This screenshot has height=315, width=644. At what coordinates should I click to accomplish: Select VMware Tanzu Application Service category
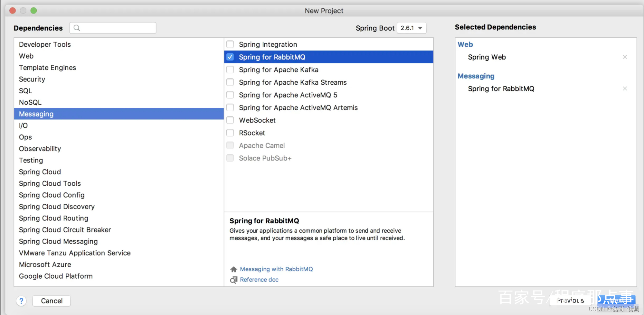[119, 253]
